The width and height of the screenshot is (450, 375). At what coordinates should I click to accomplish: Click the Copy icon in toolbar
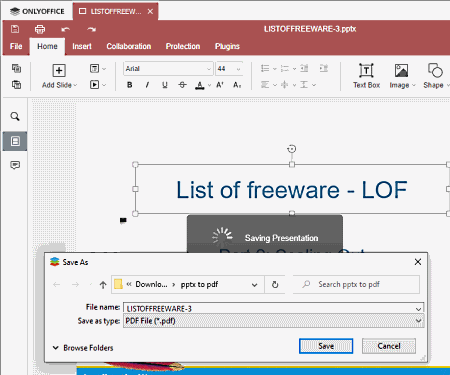16,68
